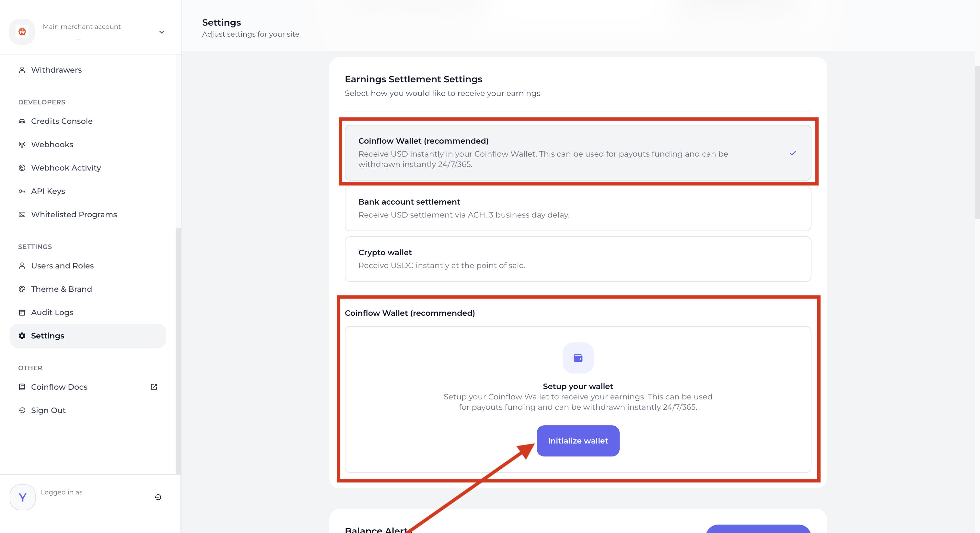Click Sign Out in the sidebar

[x=48, y=410]
